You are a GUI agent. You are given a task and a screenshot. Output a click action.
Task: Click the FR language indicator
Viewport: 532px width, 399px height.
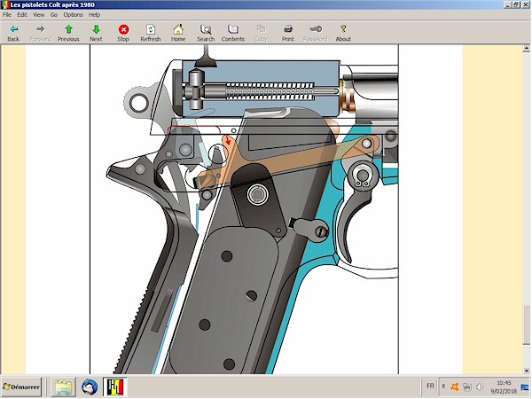(431, 387)
